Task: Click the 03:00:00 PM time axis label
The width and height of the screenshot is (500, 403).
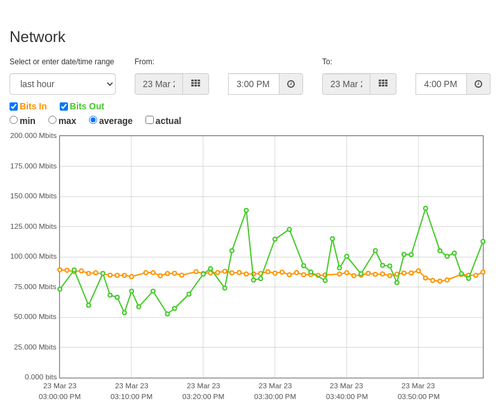Action: click(x=60, y=397)
